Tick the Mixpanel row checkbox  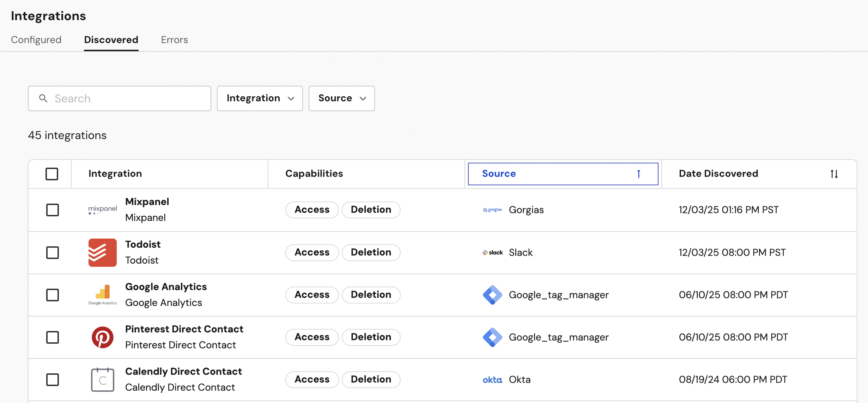53,210
